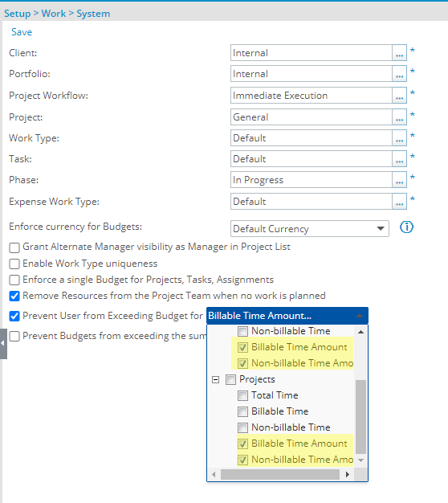Viewport: 448px width, 503px height.
Task: Click the Client input field
Action: (x=312, y=53)
